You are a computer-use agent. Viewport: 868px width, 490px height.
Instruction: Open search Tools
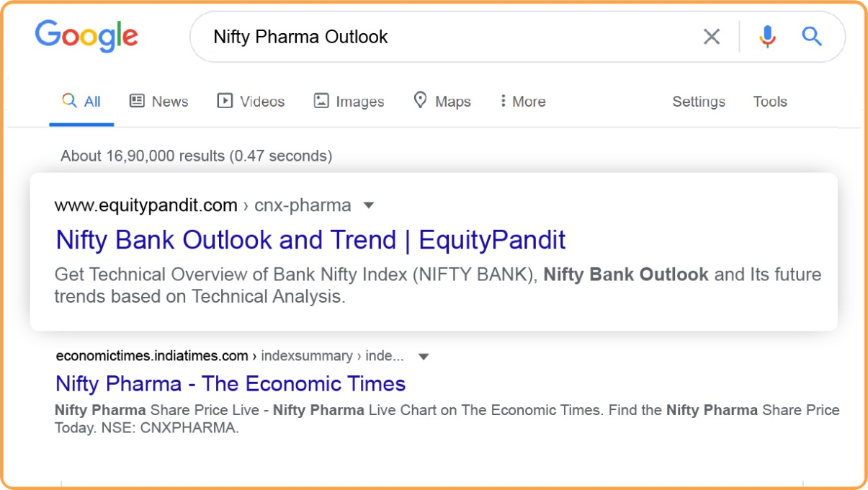coord(770,102)
